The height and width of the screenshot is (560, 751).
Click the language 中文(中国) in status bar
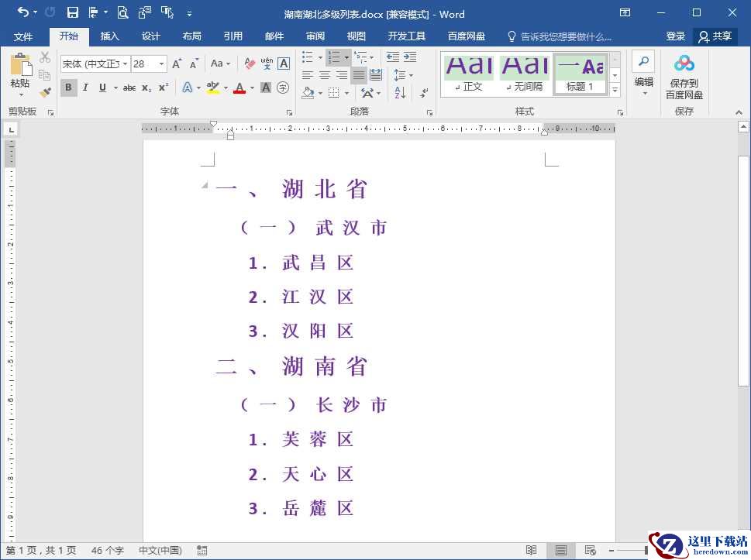tap(160, 551)
